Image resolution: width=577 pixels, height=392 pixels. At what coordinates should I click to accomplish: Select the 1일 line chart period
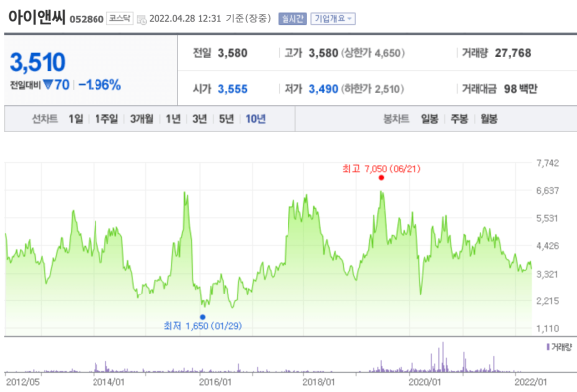point(76,119)
